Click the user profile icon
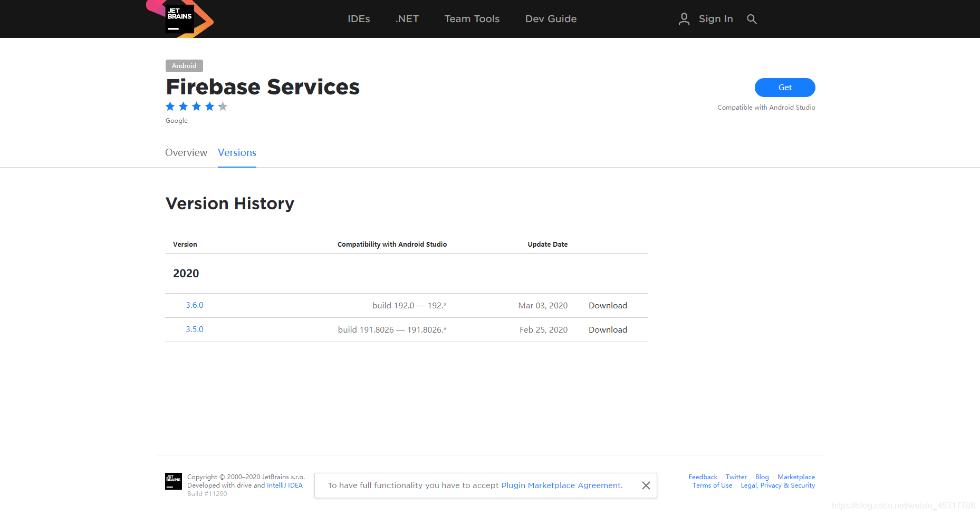Screen dimensions: 980x515 point(684,19)
